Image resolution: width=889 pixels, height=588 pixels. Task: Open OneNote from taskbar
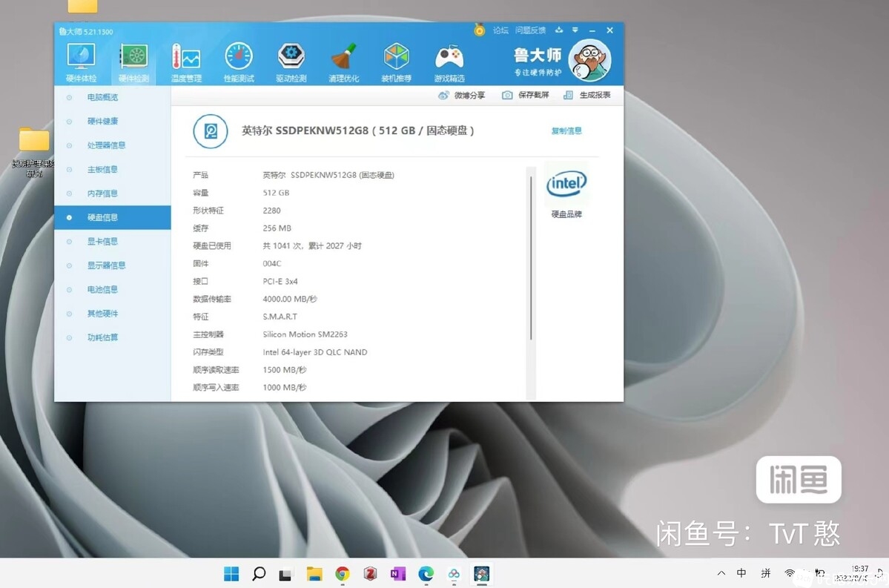point(398,574)
